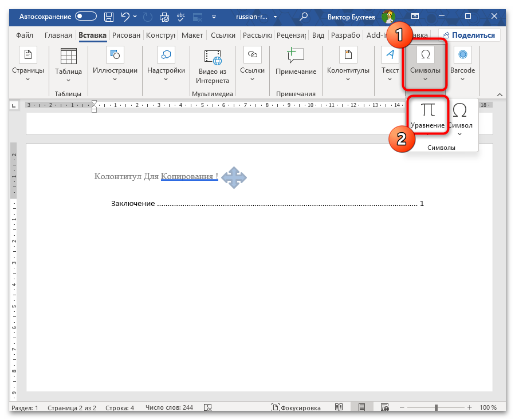Insert an equation with Уравнение
Screen dimensions: 515x420
tap(427, 115)
